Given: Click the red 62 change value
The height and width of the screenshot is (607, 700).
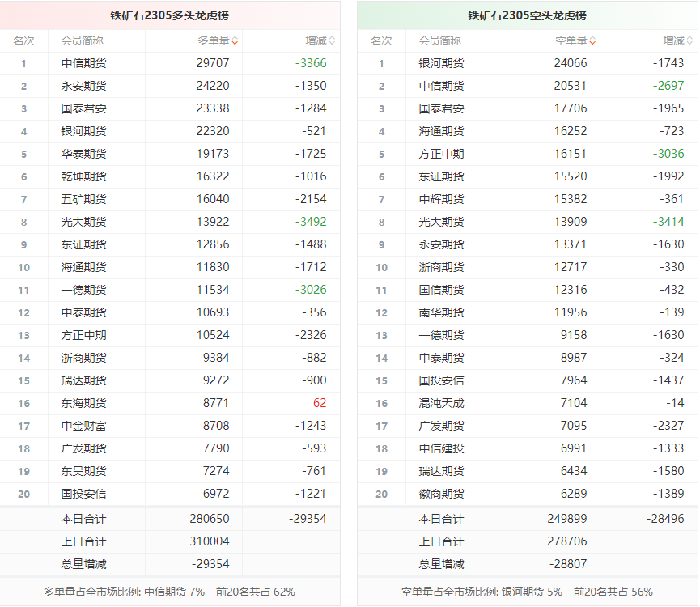Looking at the screenshot, I should (319, 403).
